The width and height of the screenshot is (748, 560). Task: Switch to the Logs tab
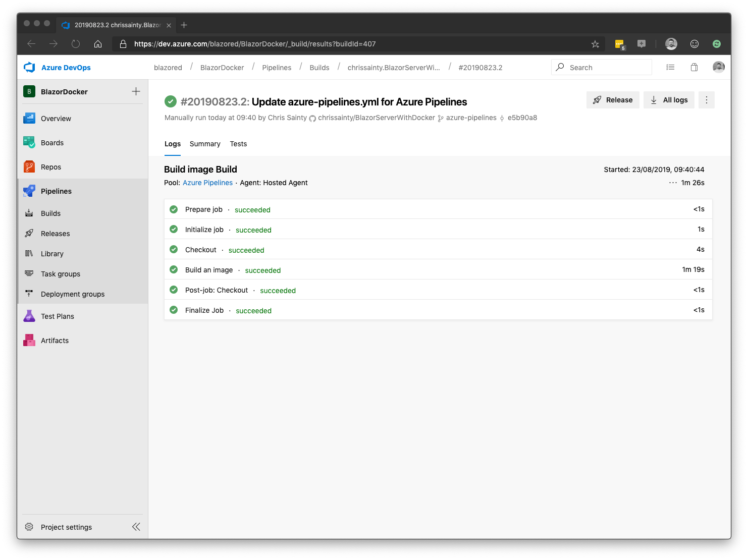173,144
